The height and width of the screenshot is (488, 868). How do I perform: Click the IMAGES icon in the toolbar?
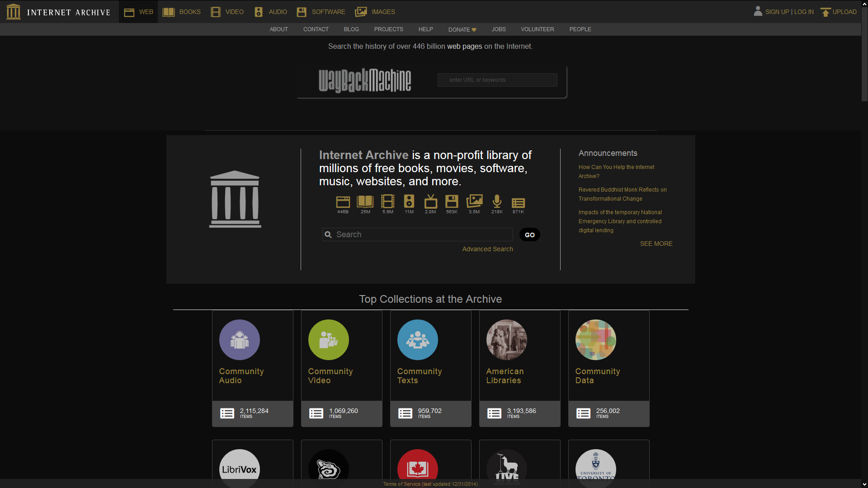[x=360, y=12]
